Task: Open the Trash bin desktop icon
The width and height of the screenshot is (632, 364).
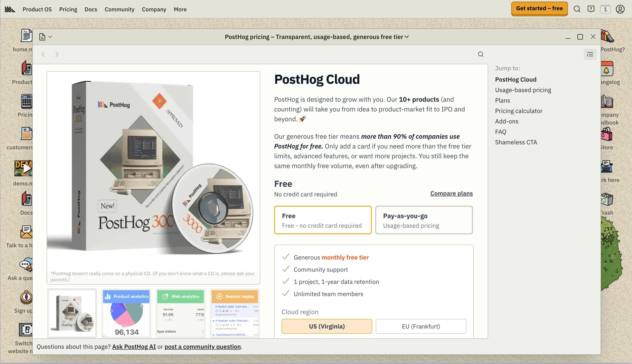Action: [607, 199]
